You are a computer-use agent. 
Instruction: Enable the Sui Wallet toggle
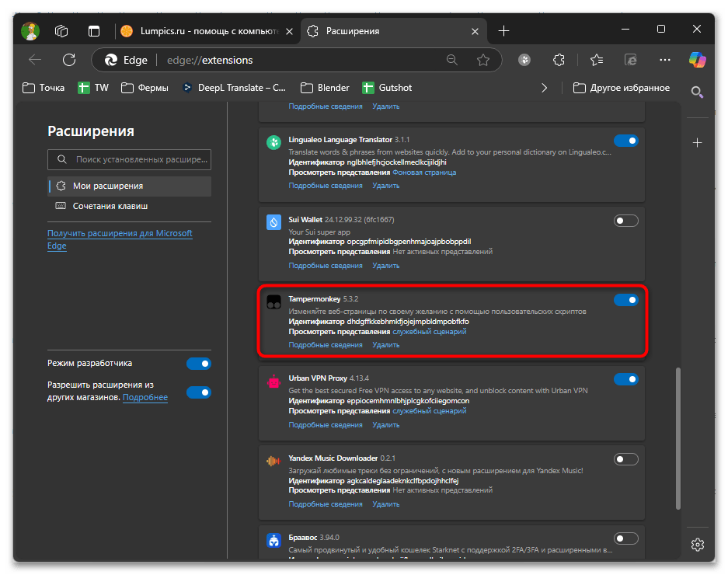(626, 221)
